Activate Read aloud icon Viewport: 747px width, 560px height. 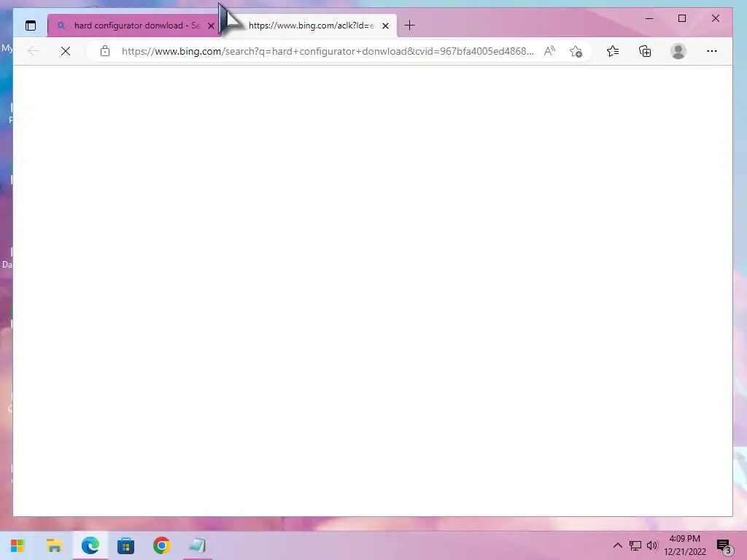550,51
